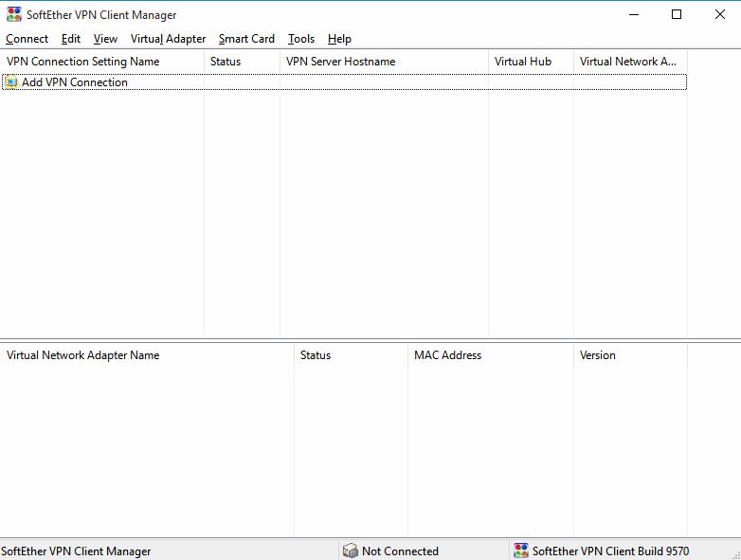Open the Edit menu
Screen dimensions: 741x560
pyautogui.click(x=71, y=39)
